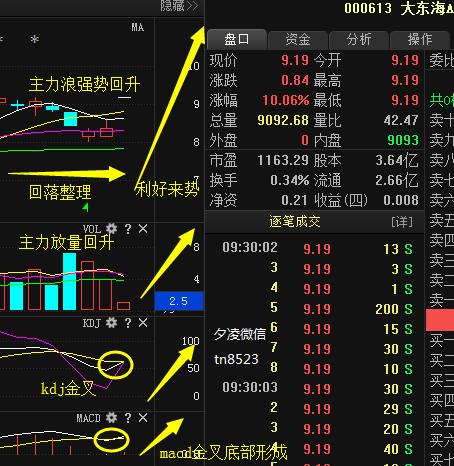This screenshot has height=466, width=454.
Task: Open VOL indicator settings gear
Action: 111,229
